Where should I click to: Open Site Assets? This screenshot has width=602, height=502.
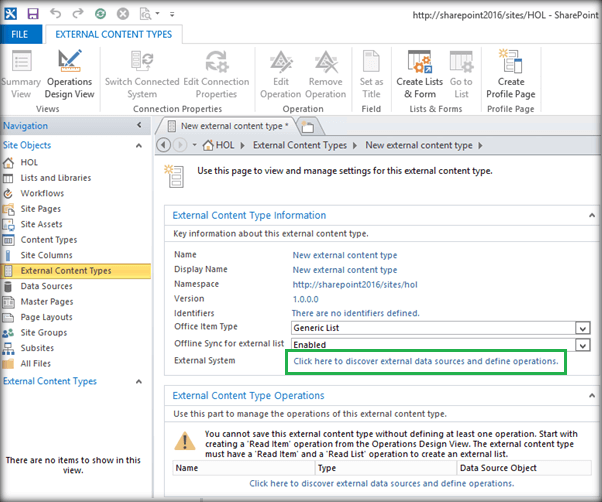(x=41, y=224)
